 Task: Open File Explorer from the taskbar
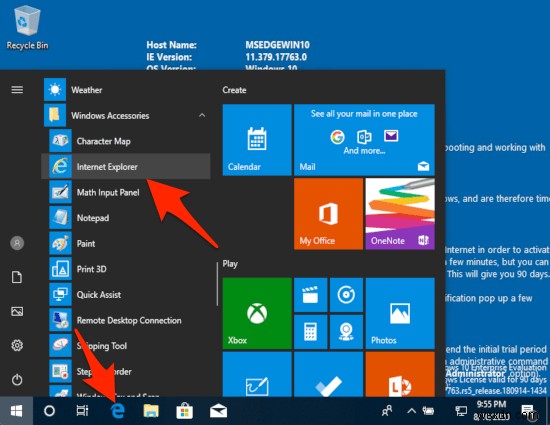[151, 411]
